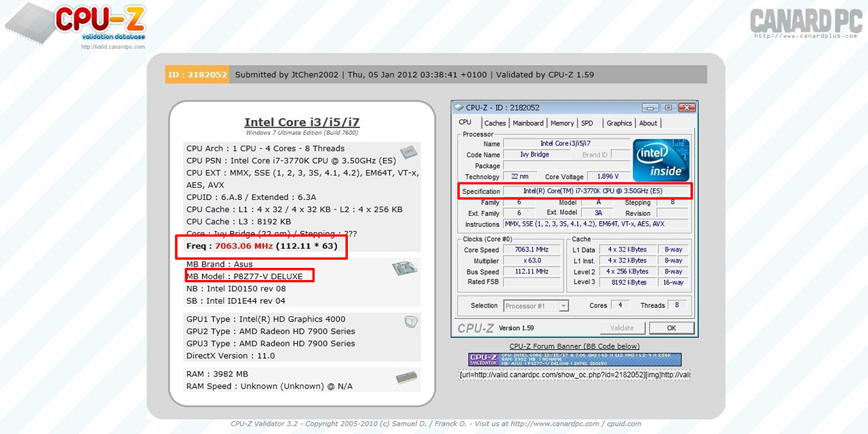Click the motherboard icon beside MB Brand
The image size is (868, 434).
[404, 269]
